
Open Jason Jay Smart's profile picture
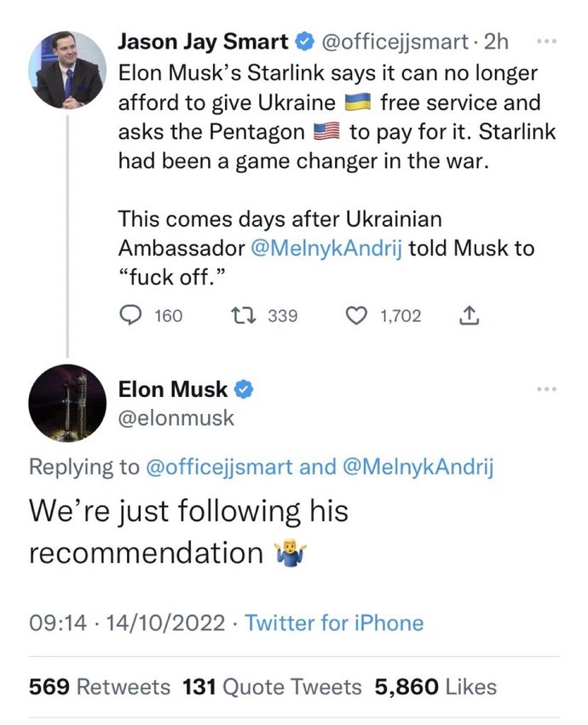67,70
